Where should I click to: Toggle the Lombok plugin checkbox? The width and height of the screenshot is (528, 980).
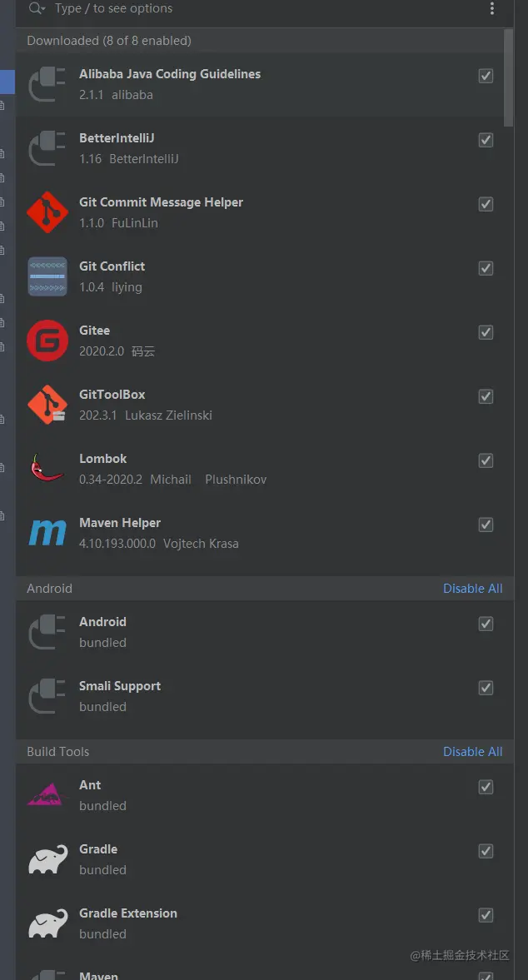tap(486, 460)
